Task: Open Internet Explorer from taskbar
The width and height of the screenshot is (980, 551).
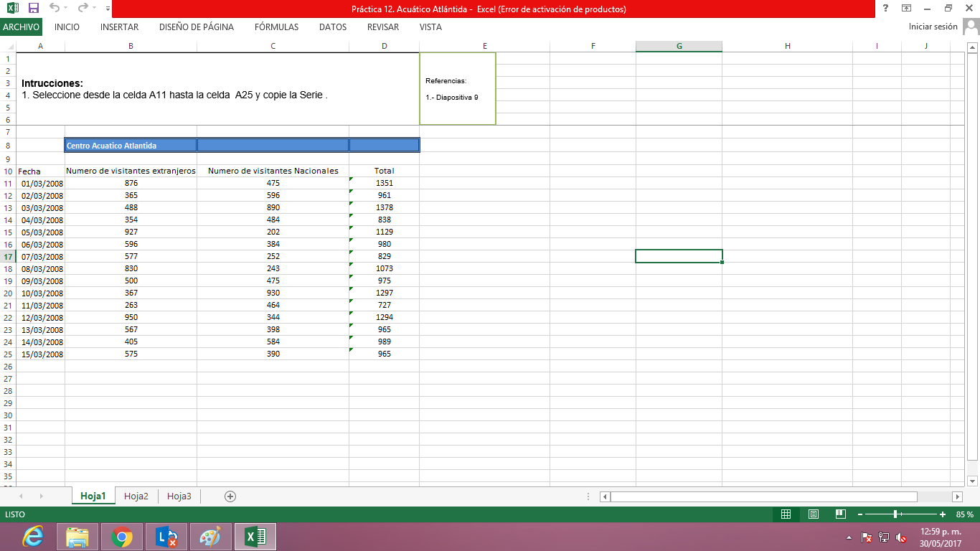Action: pos(33,537)
